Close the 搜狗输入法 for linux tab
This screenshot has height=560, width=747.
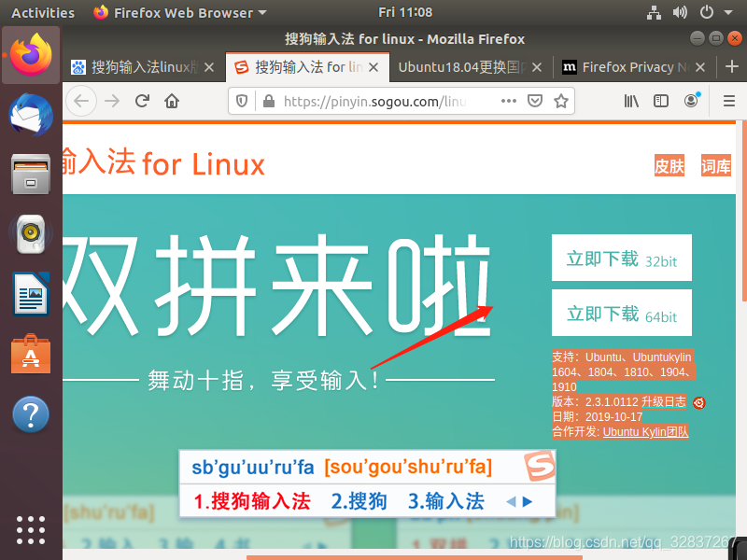click(x=373, y=67)
